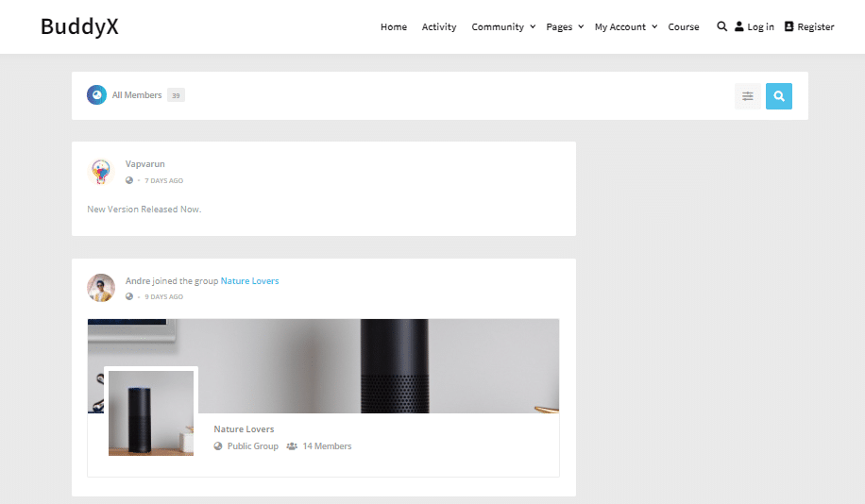Open the activity filter sliders button
Viewport: 865px width, 504px height.
pos(748,96)
